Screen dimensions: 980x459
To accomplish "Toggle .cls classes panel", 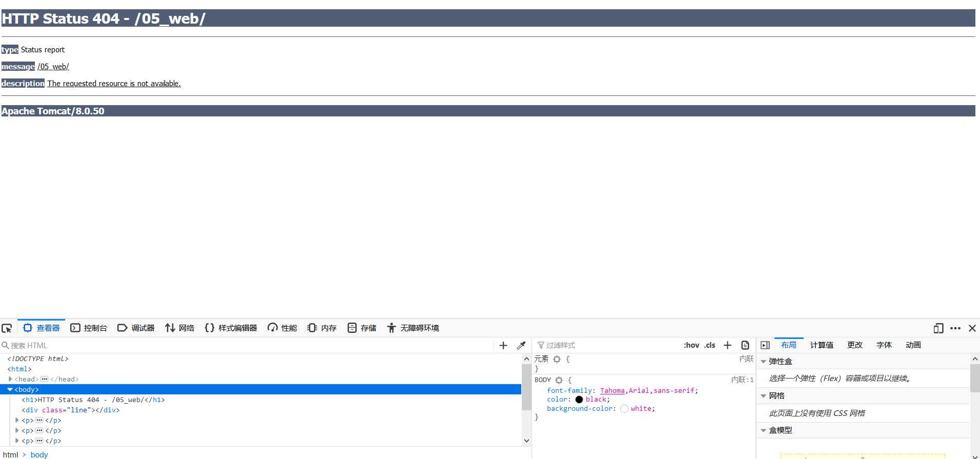I will 710,346.
